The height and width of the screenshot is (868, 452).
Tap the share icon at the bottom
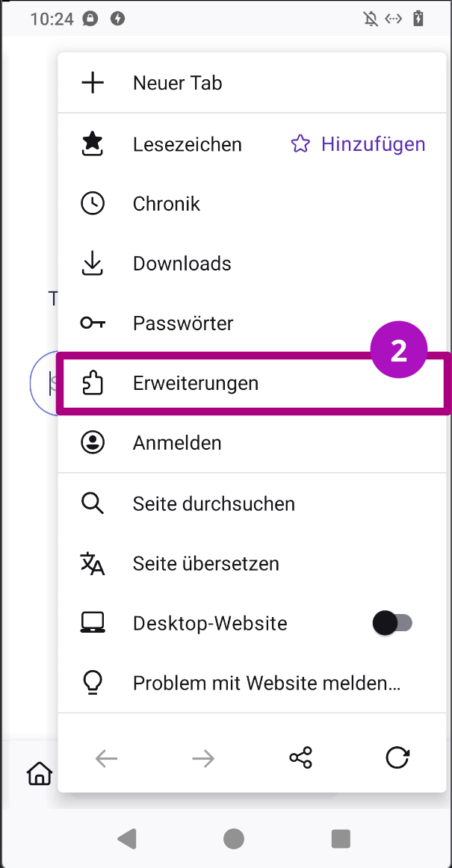pos(300,757)
